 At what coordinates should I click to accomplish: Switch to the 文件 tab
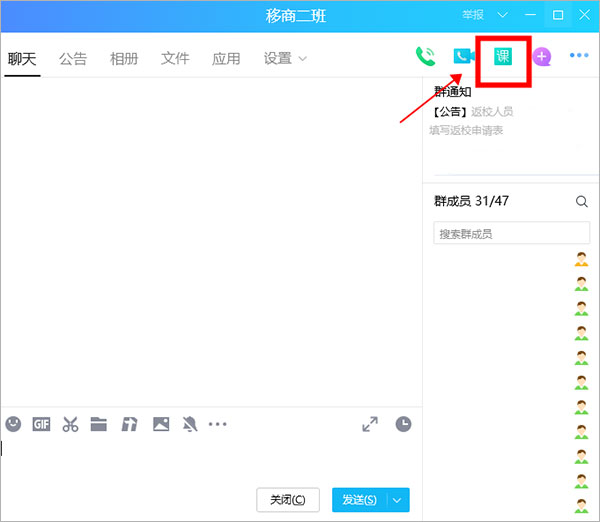175,59
